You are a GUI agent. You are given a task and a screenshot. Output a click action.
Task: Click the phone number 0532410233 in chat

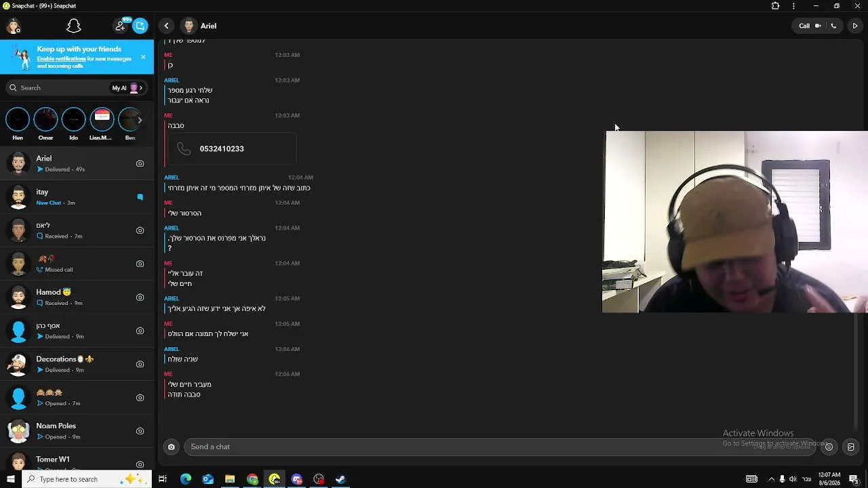(222, 148)
